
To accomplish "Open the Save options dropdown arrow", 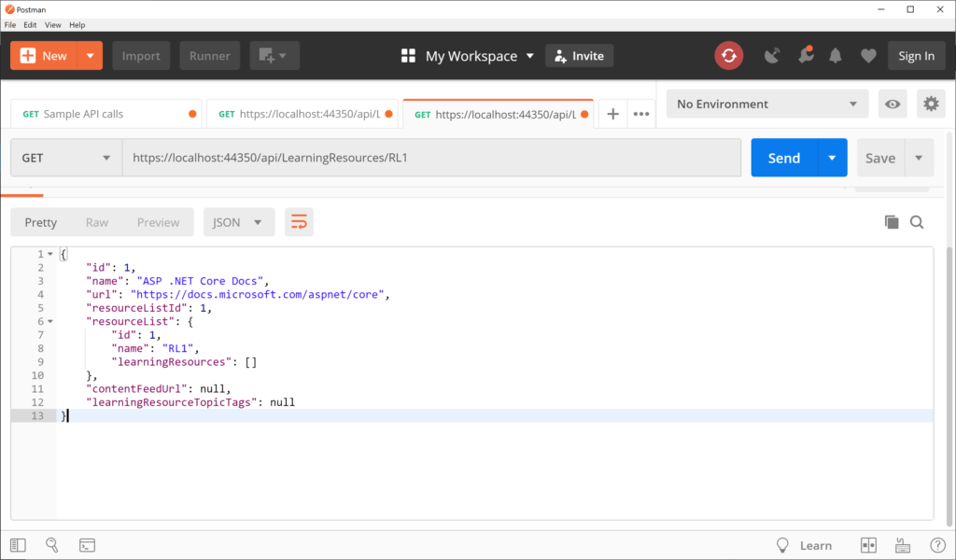I will click(919, 158).
